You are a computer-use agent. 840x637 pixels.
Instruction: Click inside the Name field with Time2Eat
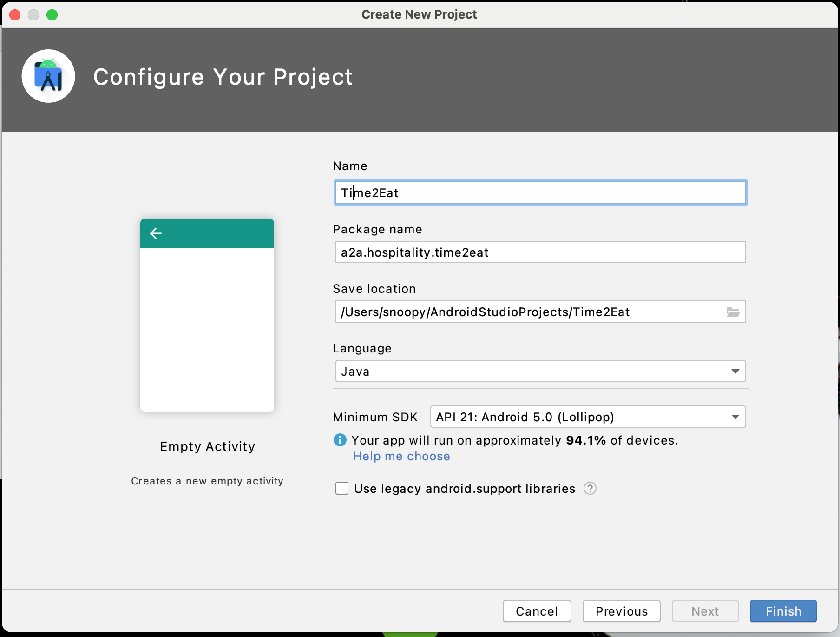coord(540,193)
